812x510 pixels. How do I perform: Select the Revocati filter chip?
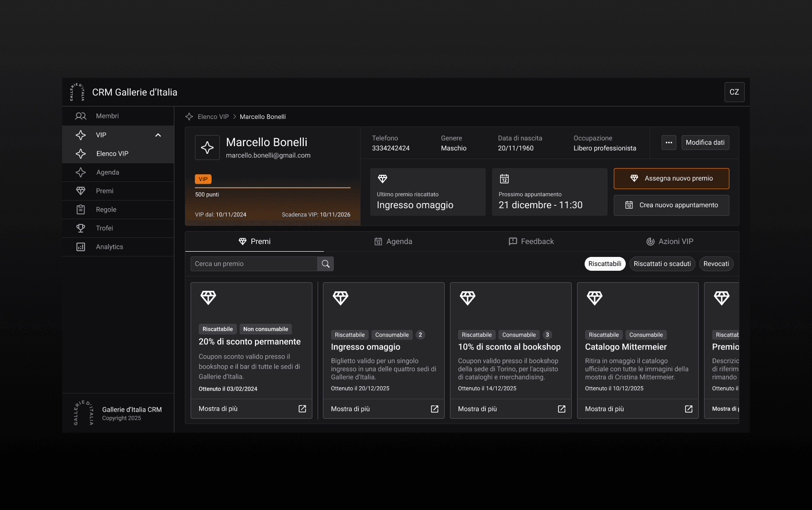point(716,264)
